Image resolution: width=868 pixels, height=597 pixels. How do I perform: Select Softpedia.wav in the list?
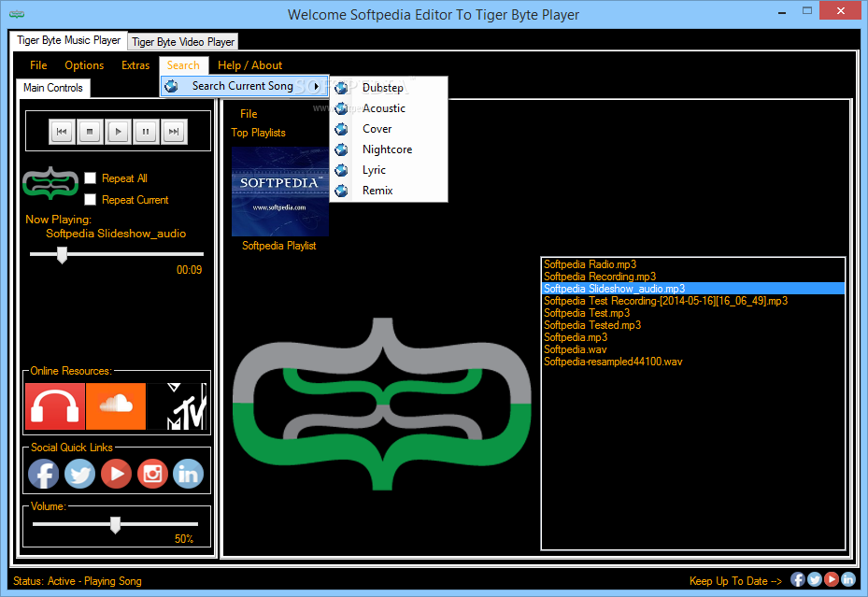[693, 349]
